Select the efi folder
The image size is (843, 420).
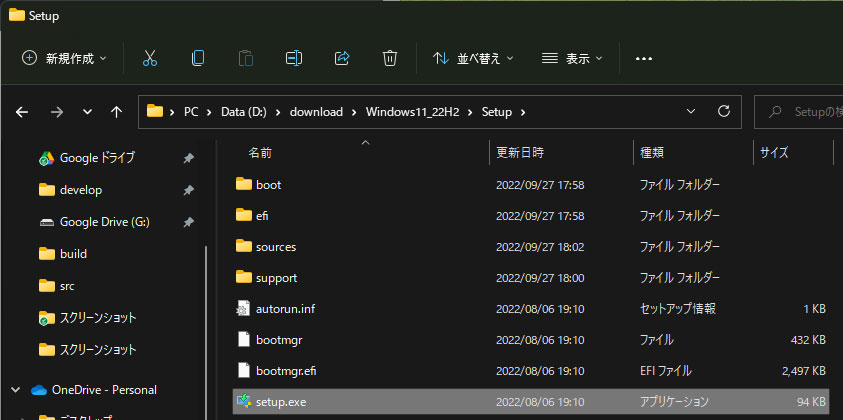[530, 216]
